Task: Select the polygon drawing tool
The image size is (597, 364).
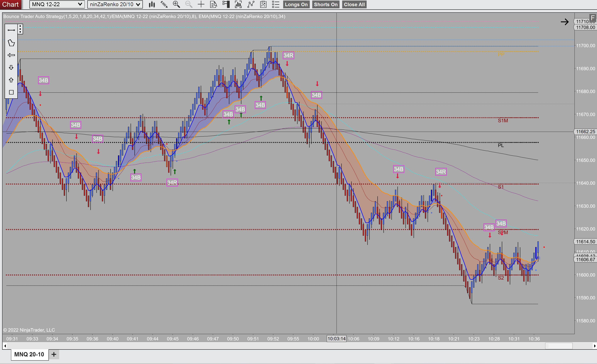Action: tap(11, 43)
